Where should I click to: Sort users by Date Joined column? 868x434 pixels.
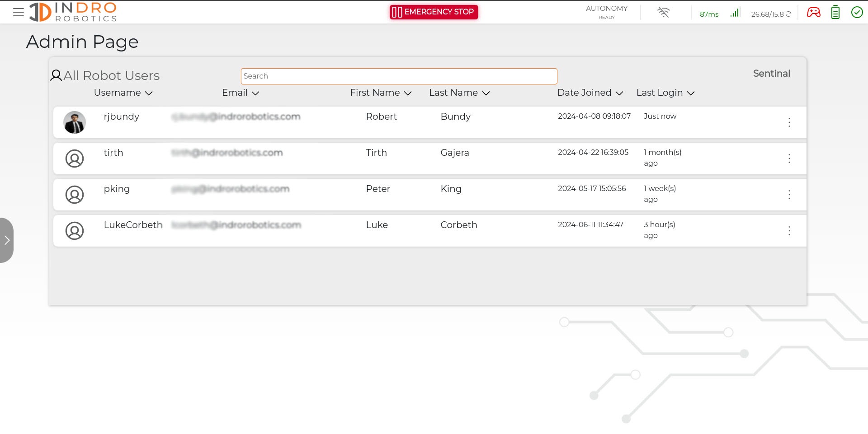tap(590, 93)
